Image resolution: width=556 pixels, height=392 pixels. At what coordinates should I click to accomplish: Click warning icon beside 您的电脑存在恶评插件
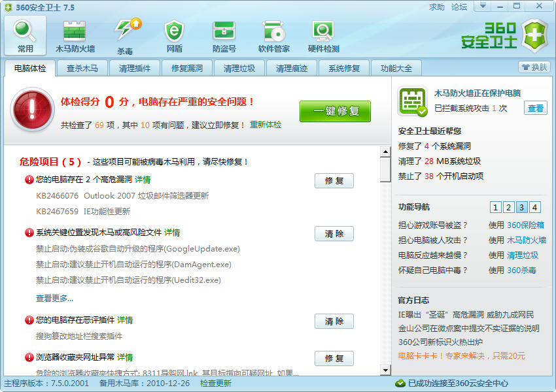29,320
